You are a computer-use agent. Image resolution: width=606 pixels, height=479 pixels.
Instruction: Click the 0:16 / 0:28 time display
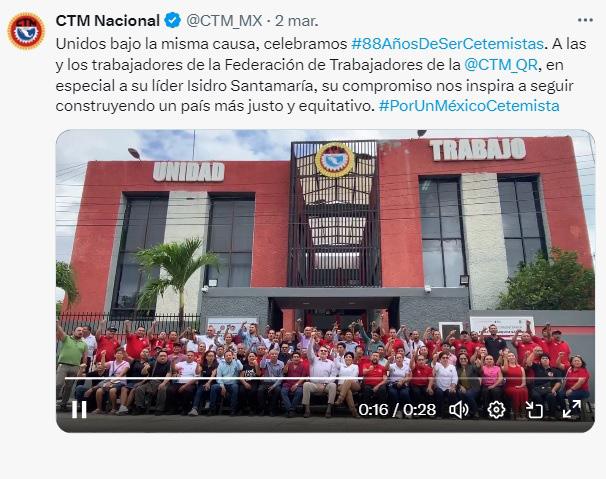point(397,410)
